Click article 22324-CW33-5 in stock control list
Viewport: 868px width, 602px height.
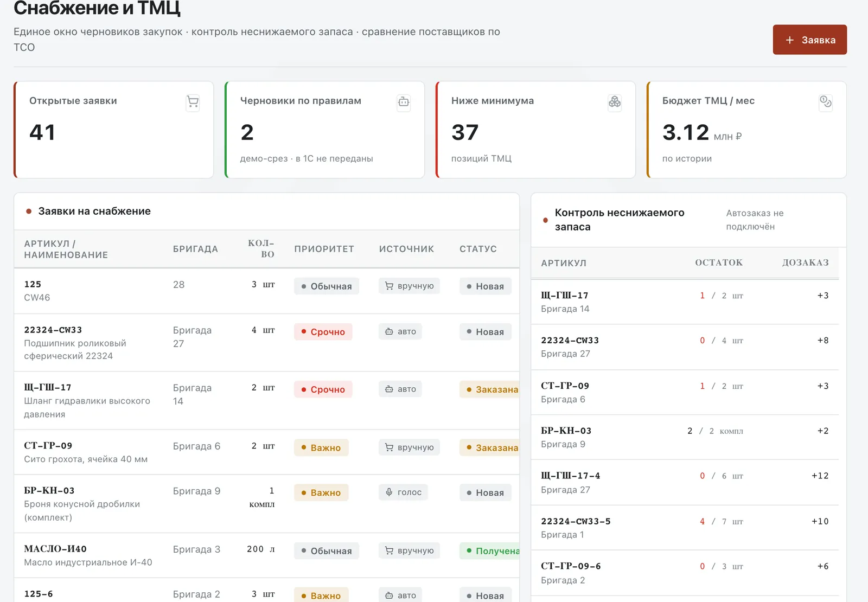pos(576,521)
